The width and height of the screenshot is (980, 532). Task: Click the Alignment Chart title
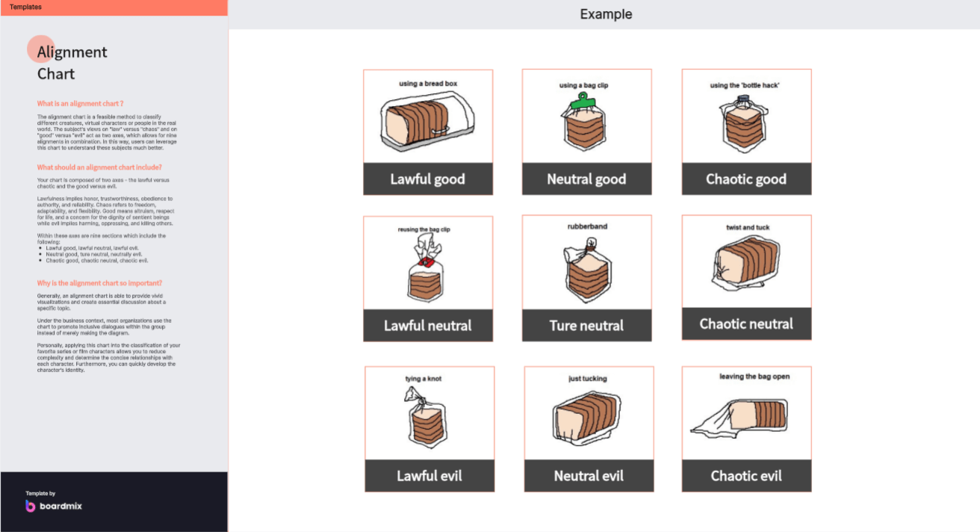coord(72,63)
